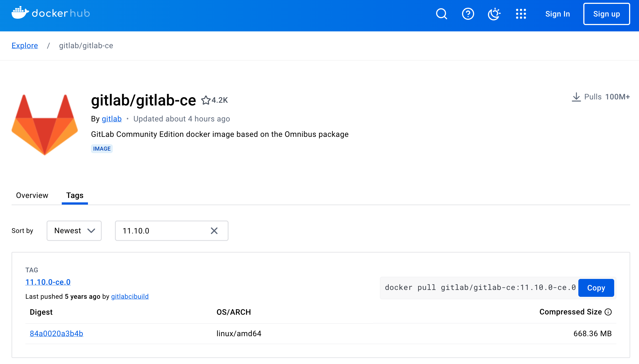Image resolution: width=639 pixels, height=364 pixels.
Task: Copy the docker pull command
Action: (x=596, y=288)
